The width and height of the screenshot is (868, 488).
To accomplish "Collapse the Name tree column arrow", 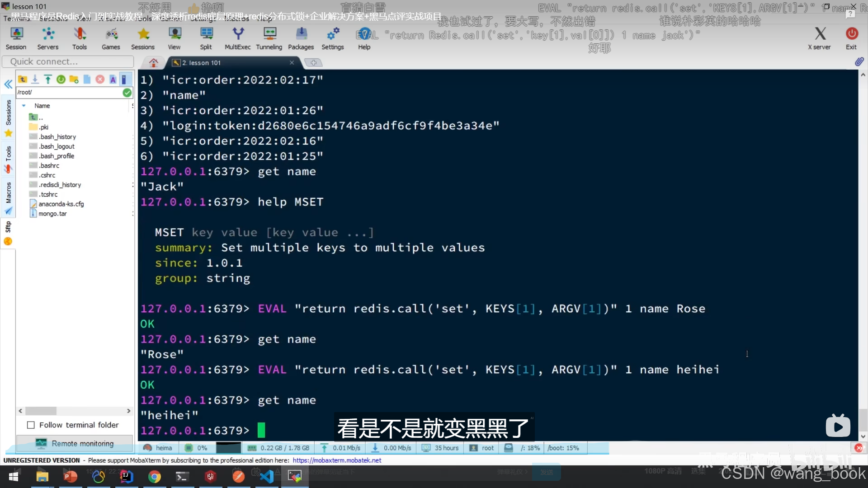I will click(x=24, y=106).
